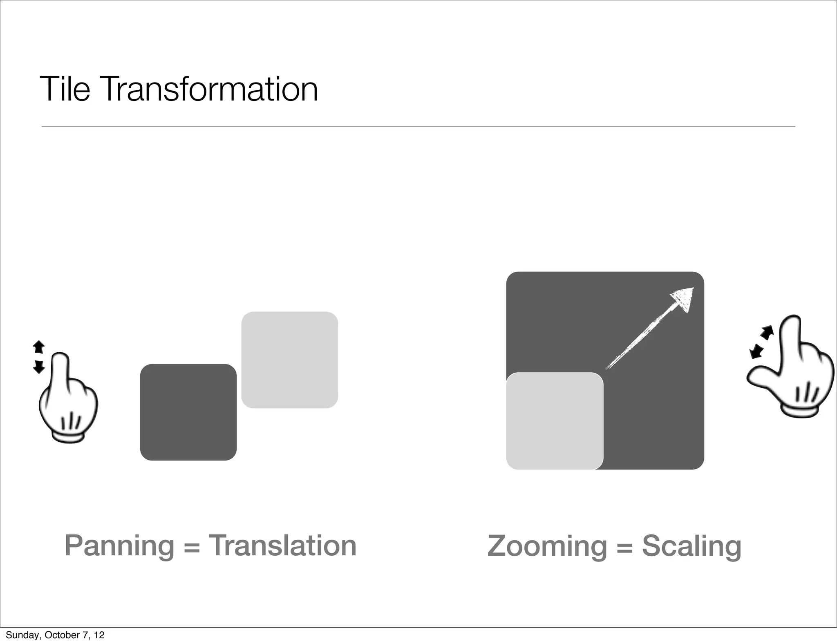Click the horizontal divider line under the title
The image size is (837, 644).
click(x=418, y=127)
